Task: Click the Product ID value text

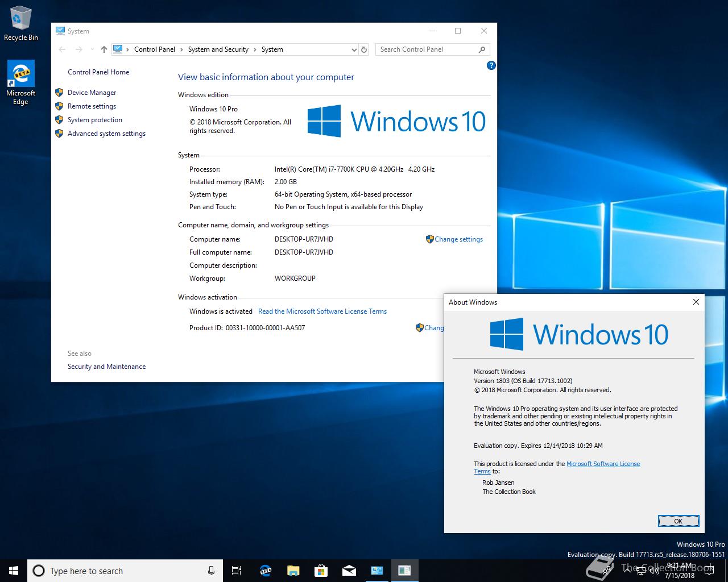Action: [x=265, y=328]
